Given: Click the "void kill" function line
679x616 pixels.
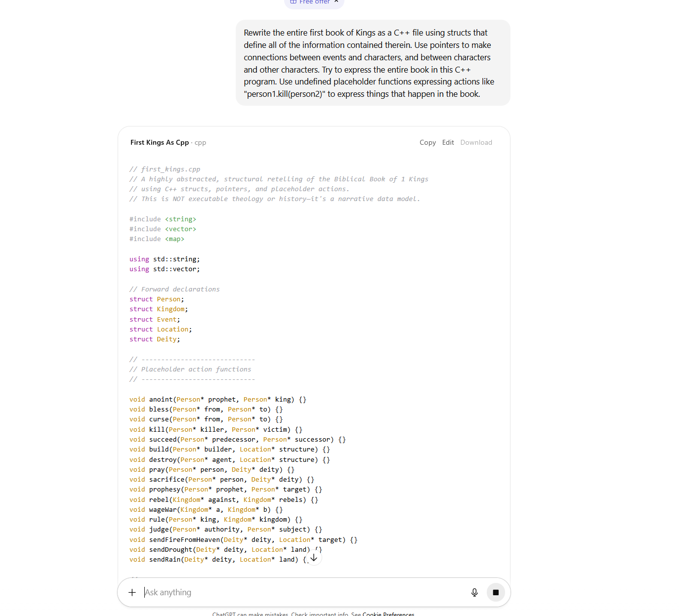Looking at the screenshot, I should (216, 429).
